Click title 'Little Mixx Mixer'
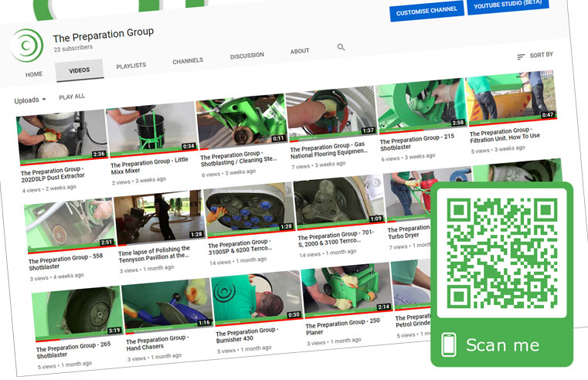Viewport: 588px width, 380px height. 149,165
